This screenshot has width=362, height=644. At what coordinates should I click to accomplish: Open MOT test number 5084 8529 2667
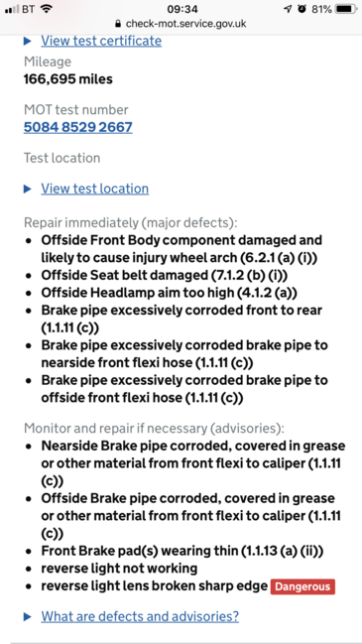click(x=78, y=127)
